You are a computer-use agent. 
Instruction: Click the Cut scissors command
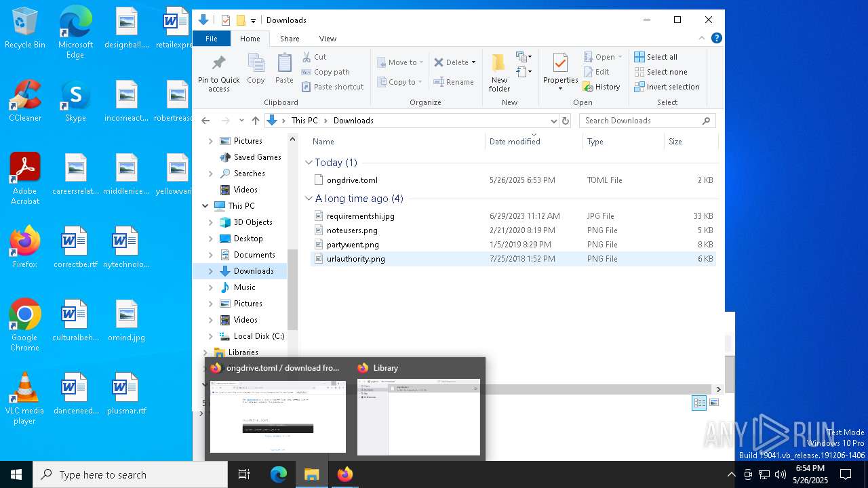pos(314,57)
